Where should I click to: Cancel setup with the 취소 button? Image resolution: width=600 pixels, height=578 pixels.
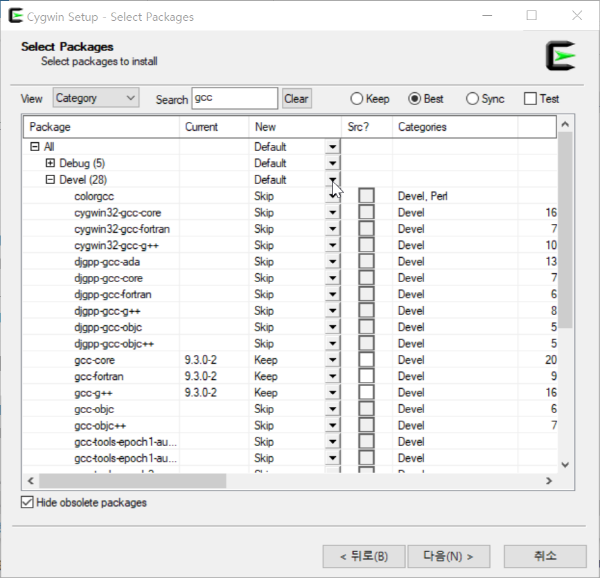click(545, 556)
